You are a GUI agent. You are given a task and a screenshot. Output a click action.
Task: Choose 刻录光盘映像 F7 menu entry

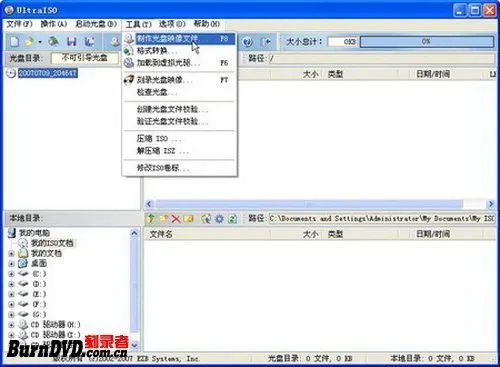[180, 80]
